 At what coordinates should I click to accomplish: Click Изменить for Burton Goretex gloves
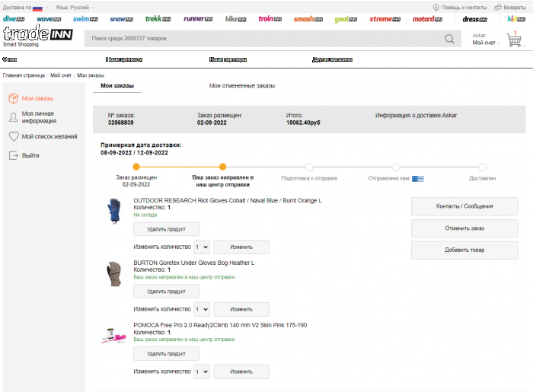(241, 309)
